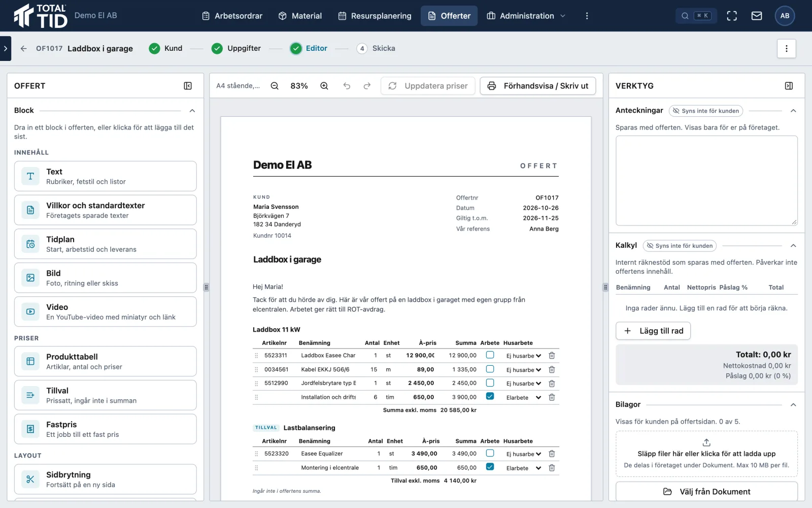Check Arbete for Laddbox Easee Char row
Image resolution: width=812 pixels, height=508 pixels.
[x=490, y=355]
